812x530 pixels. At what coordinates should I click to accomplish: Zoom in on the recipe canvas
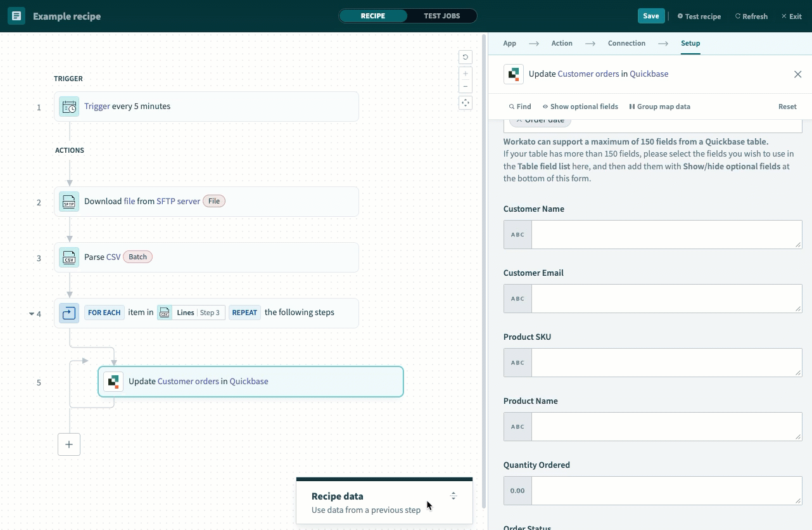coord(466,74)
